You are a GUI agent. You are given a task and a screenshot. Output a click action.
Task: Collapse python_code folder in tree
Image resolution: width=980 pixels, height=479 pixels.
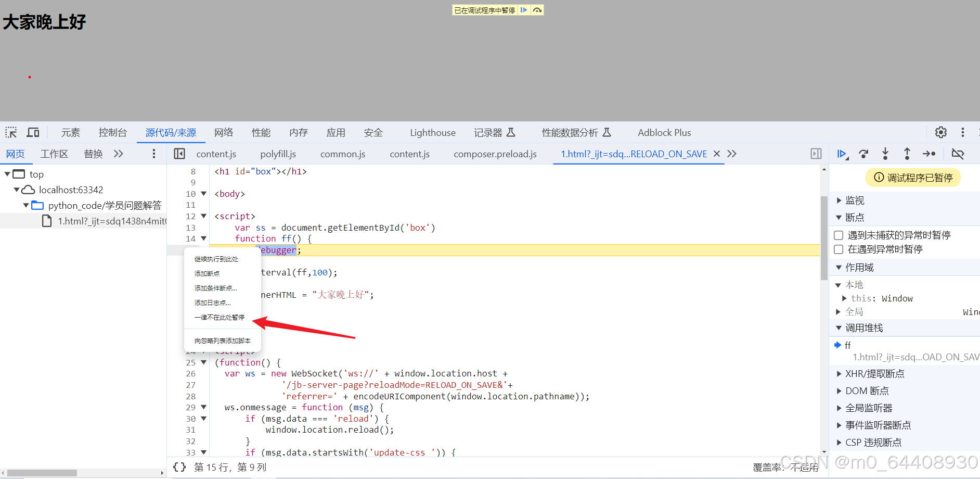click(x=26, y=205)
